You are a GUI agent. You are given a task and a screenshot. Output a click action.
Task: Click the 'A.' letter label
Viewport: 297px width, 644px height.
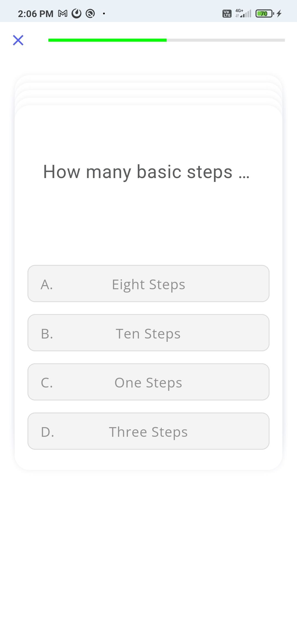pos(47,284)
